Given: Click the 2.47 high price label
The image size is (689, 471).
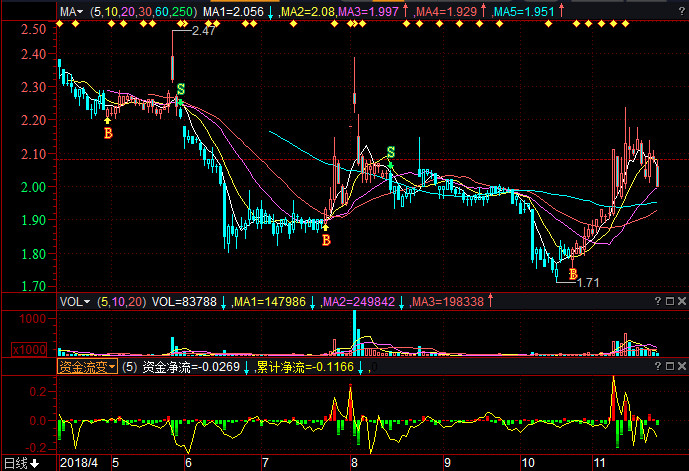Looking at the screenshot, I should (204, 32).
